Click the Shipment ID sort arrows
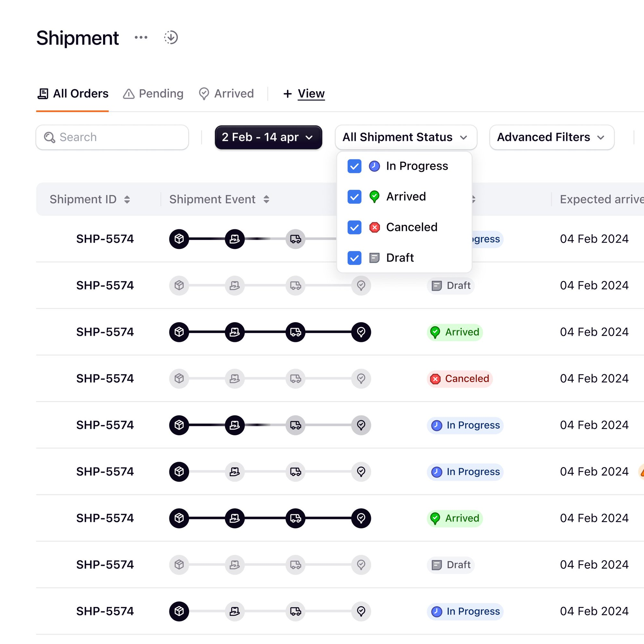Viewport: 644px width, 644px height. pos(127,199)
